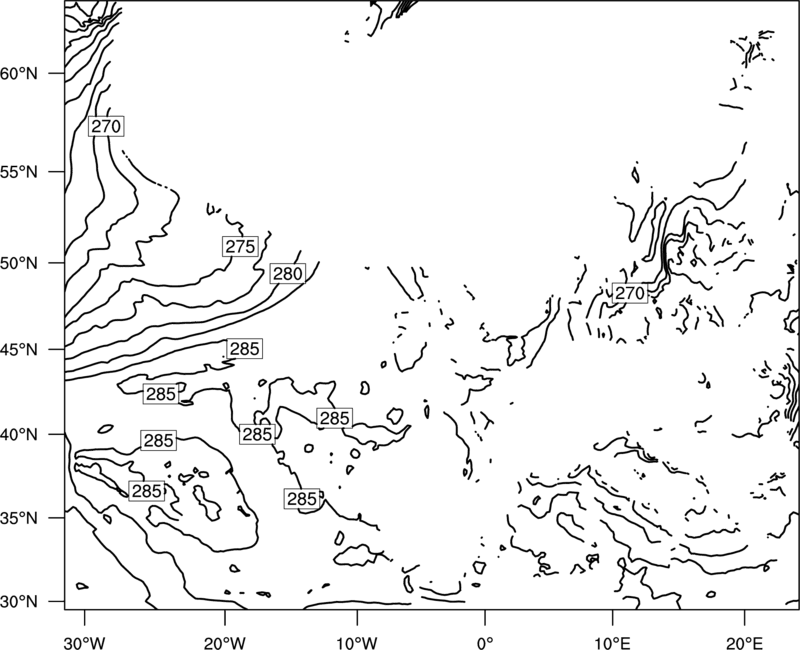This screenshot has height=650, width=800.
Task: Click the 35°N latitude axis label
Action: click(19, 518)
